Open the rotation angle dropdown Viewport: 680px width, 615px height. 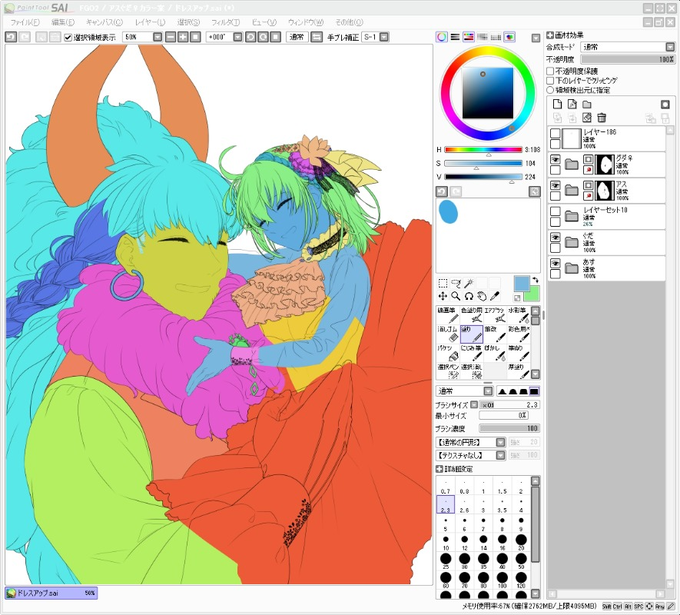point(238,37)
